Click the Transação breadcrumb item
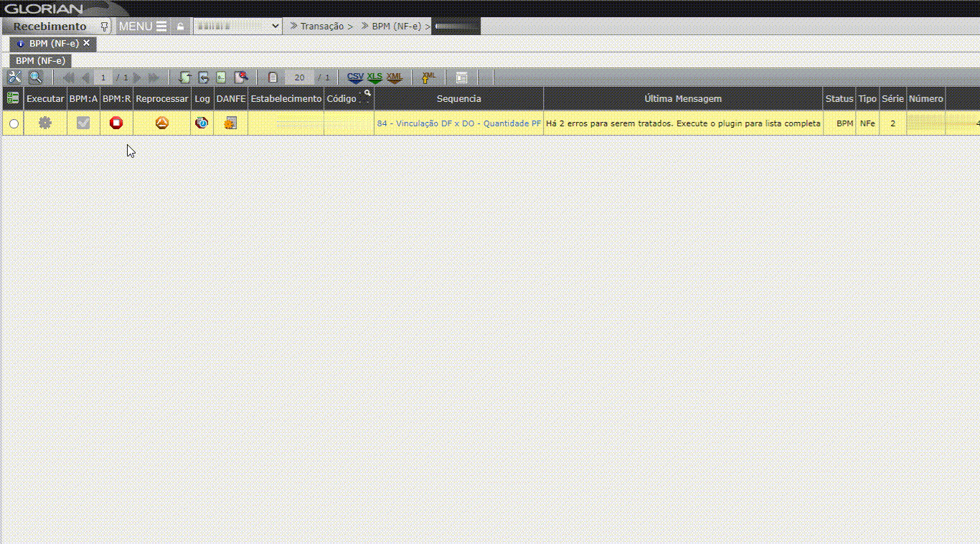 click(x=321, y=27)
